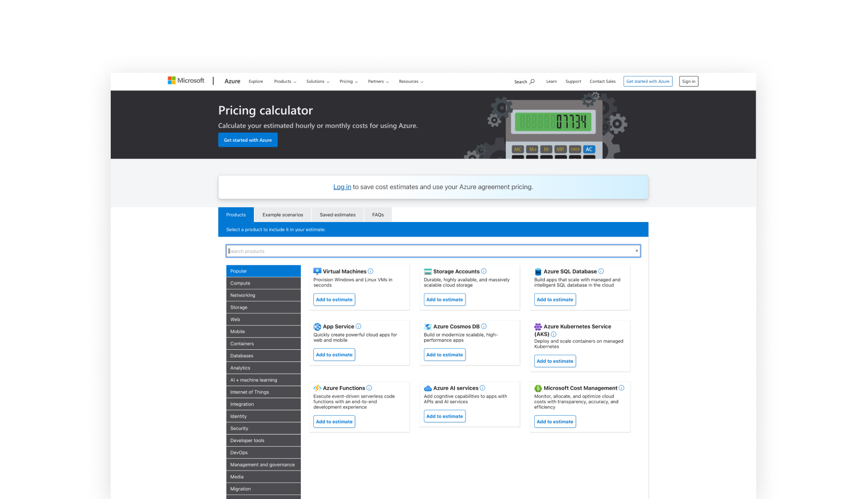Select the Popular category
Image resolution: width=868 pixels, height=499 pixels.
(263, 271)
